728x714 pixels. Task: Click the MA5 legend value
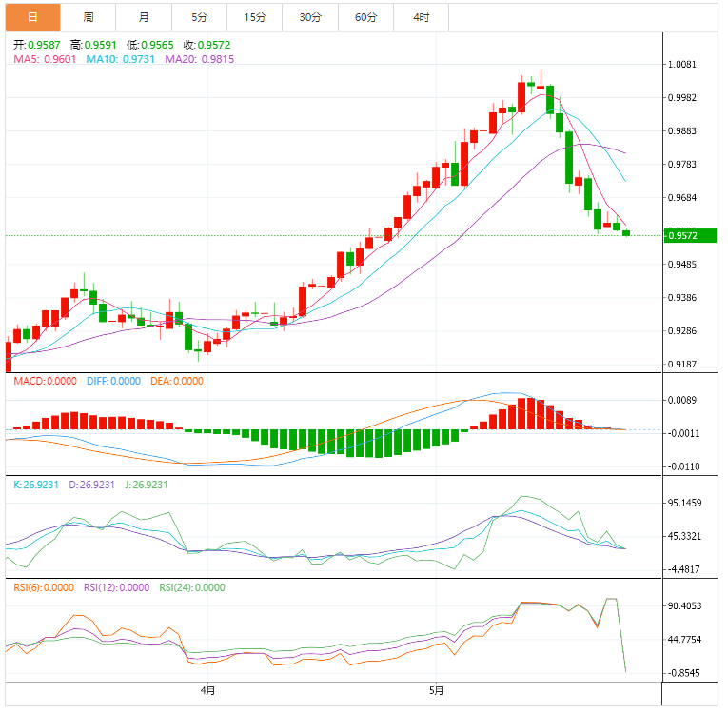(x=45, y=59)
